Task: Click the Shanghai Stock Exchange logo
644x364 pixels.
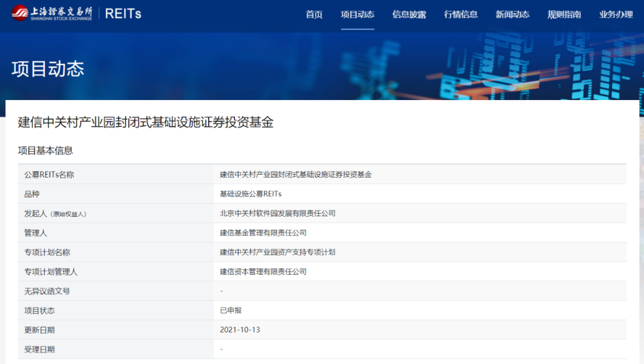Action: click(52, 13)
